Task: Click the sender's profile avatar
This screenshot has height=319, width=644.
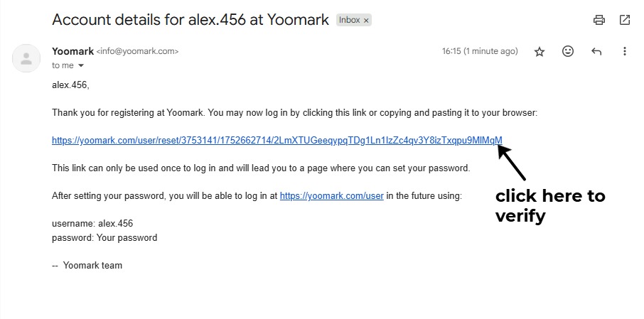Action: point(26,58)
